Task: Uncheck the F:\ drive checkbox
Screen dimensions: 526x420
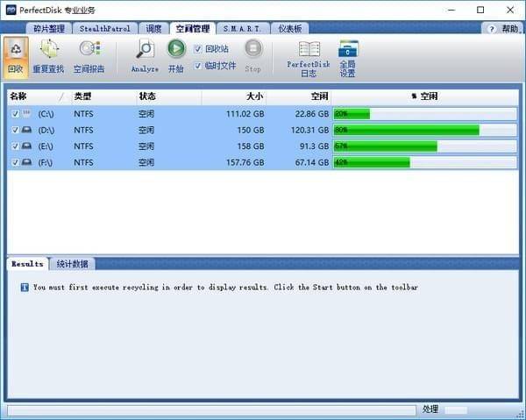Action: tap(15, 162)
